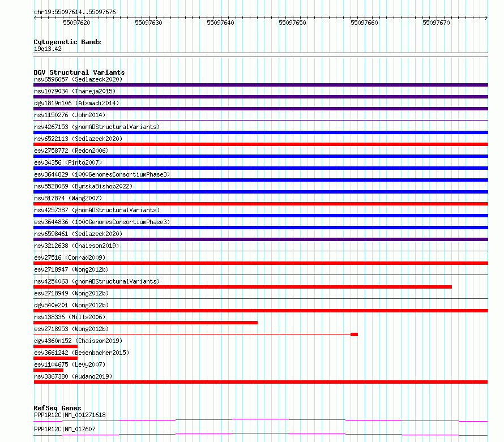Open the nsv4257387 gnomAD variant label
The image size is (504, 442).
point(97,210)
